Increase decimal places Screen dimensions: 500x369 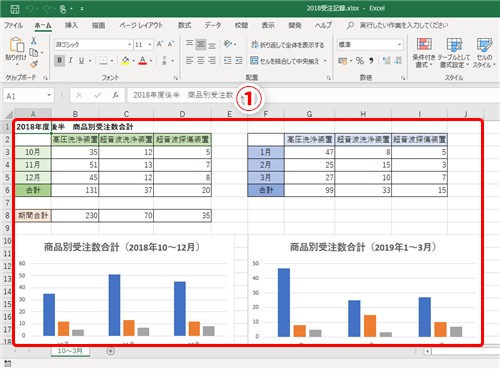[387, 61]
